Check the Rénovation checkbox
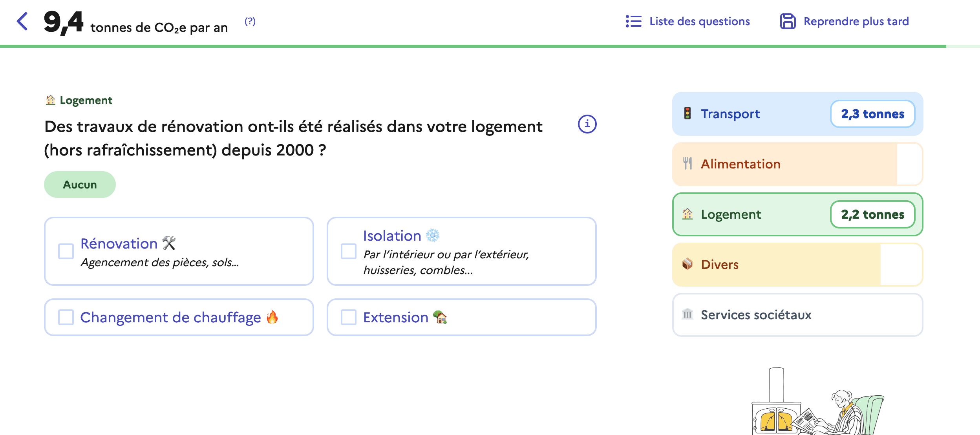This screenshot has width=980, height=435. coord(66,251)
